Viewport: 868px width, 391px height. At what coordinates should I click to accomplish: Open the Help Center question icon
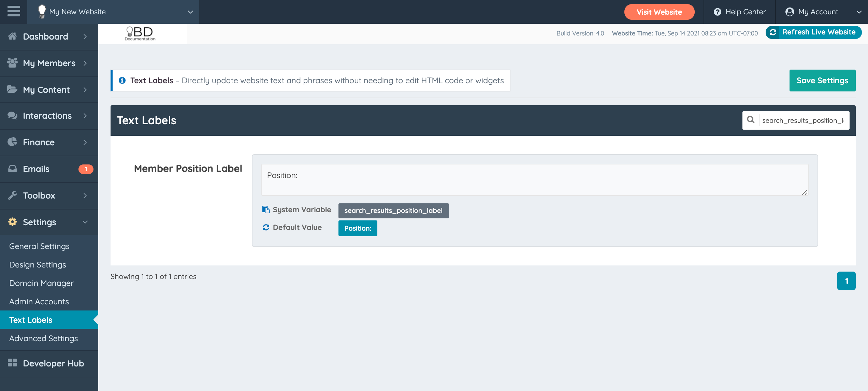[x=718, y=12]
